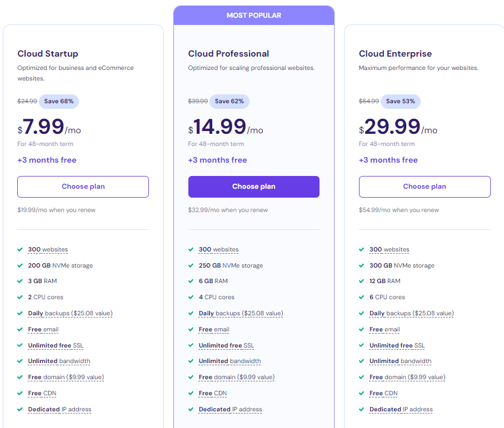The height and width of the screenshot is (428, 504).
Task: Open Free CDN info in Cloud Enterprise
Action: coord(383,394)
